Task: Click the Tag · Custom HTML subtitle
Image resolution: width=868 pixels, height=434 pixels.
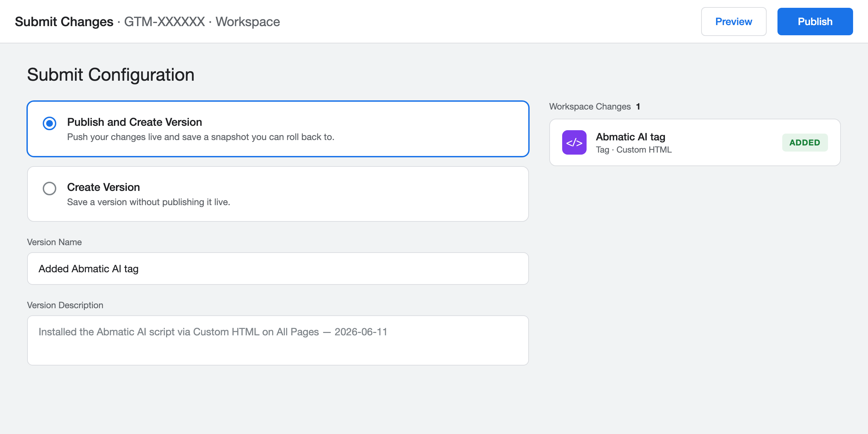Action: (x=634, y=150)
